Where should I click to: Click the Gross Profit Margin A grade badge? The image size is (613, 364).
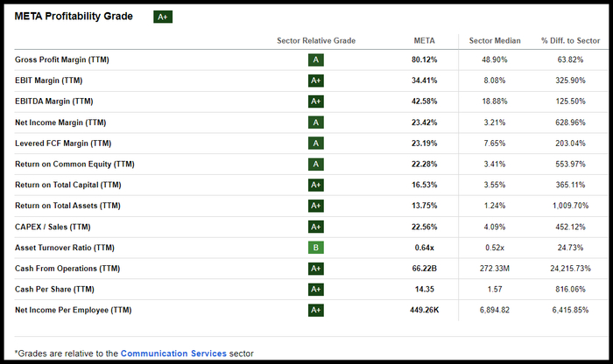(316, 59)
